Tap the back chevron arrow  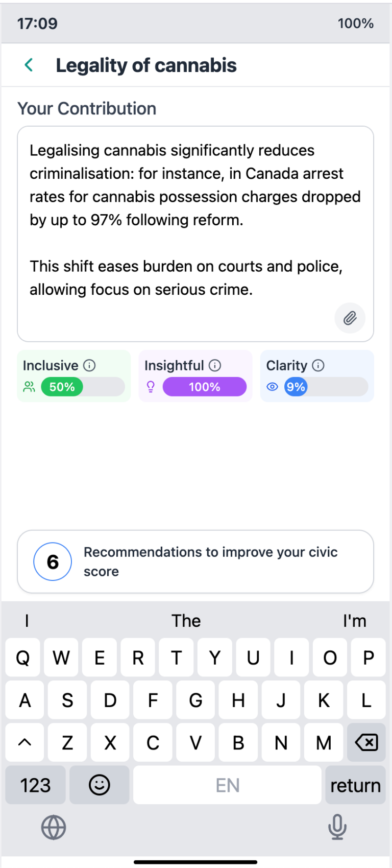coord(29,65)
